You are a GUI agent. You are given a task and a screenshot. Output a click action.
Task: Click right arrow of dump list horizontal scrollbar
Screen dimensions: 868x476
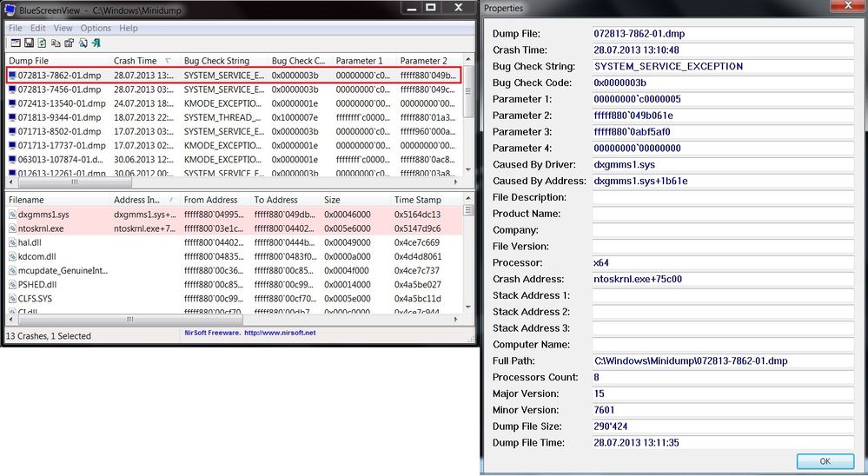[x=456, y=182]
